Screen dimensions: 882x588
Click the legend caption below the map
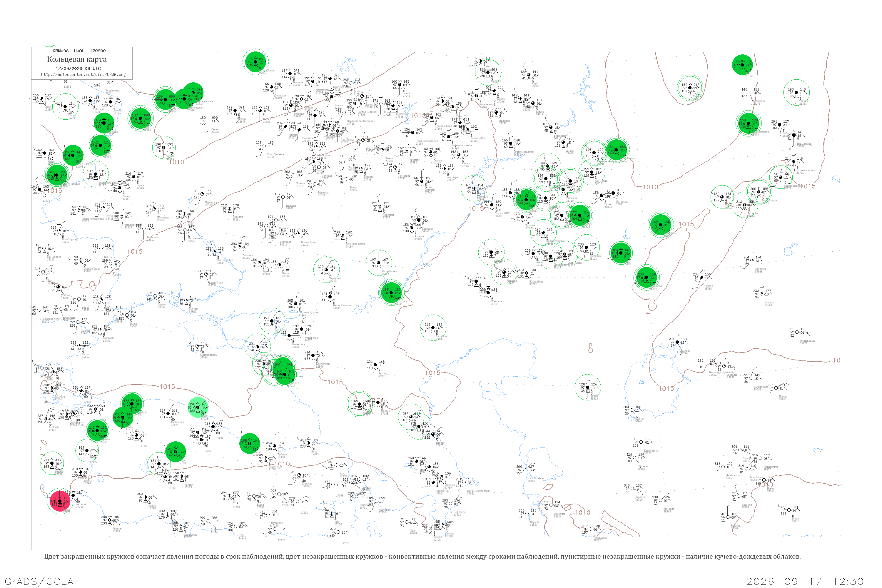coord(422,557)
